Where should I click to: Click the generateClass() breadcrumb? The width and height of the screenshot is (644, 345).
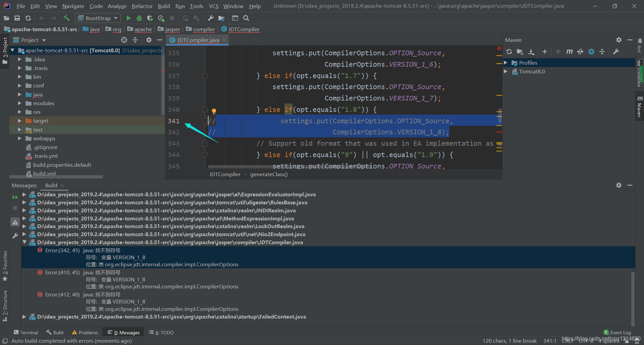click(269, 175)
